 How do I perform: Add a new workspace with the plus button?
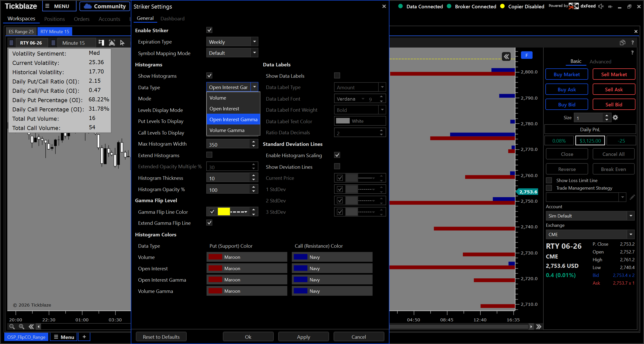(x=84, y=337)
